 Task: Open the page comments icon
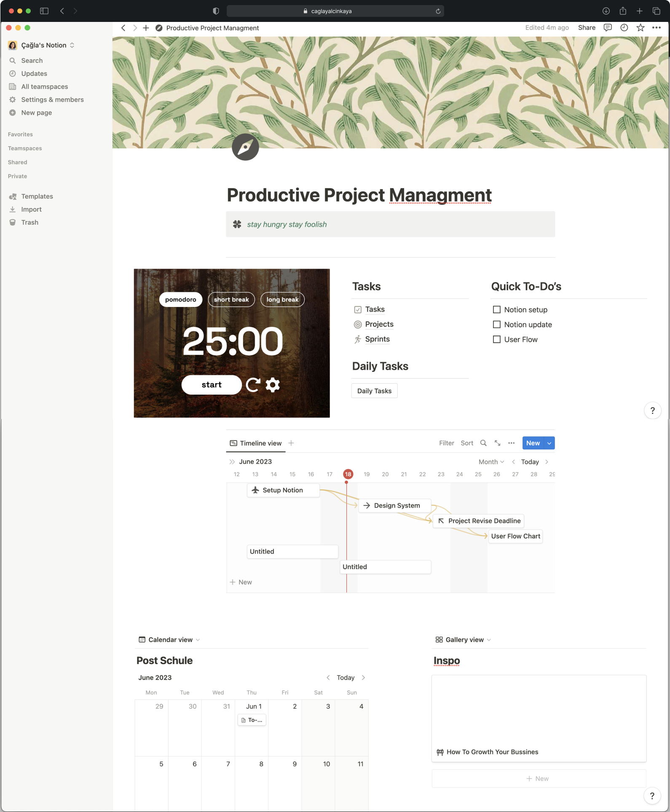tap(608, 28)
